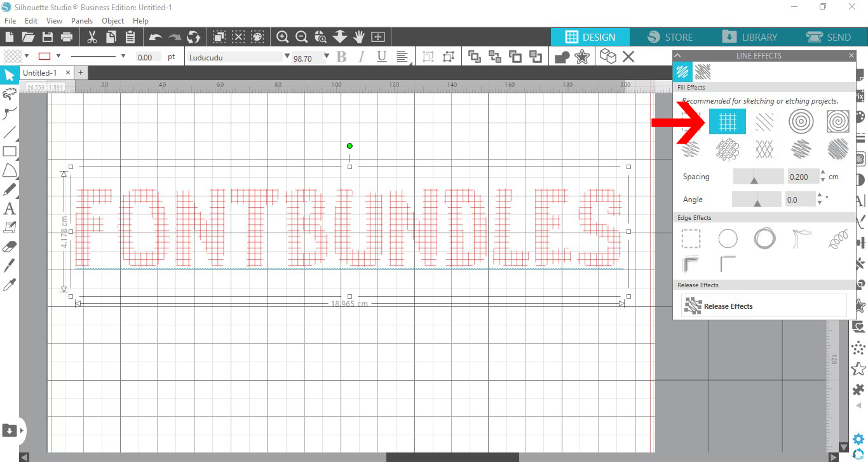Open the Help menu

click(140, 21)
